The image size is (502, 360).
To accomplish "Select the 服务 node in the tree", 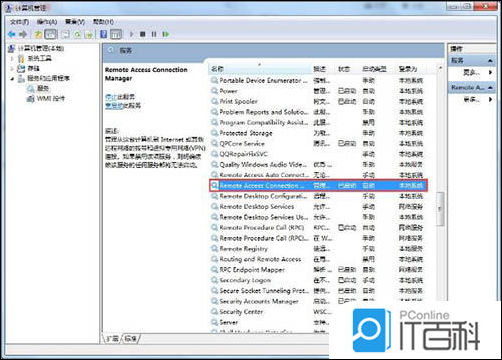I will point(43,88).
